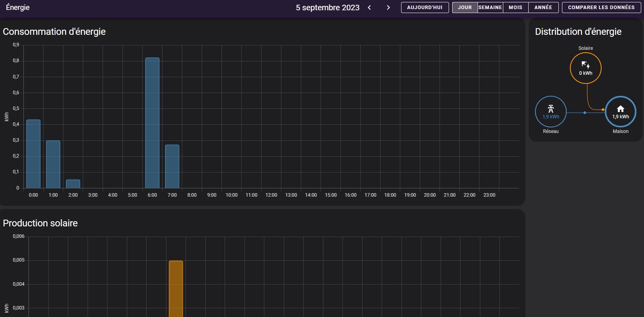Screen dimensions: 644x317
Task: Go to next day with right chevron
Action: [388, 8]
